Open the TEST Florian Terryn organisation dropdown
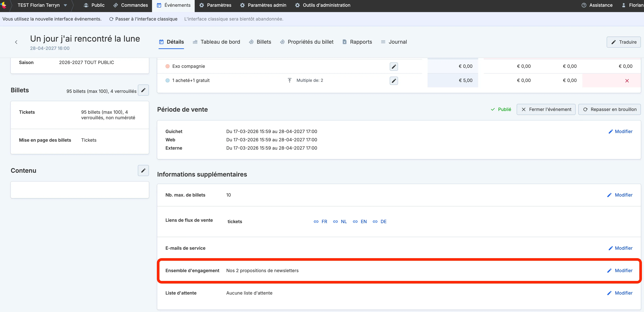This screenshot has height=312, width=644. pos(42,5)
